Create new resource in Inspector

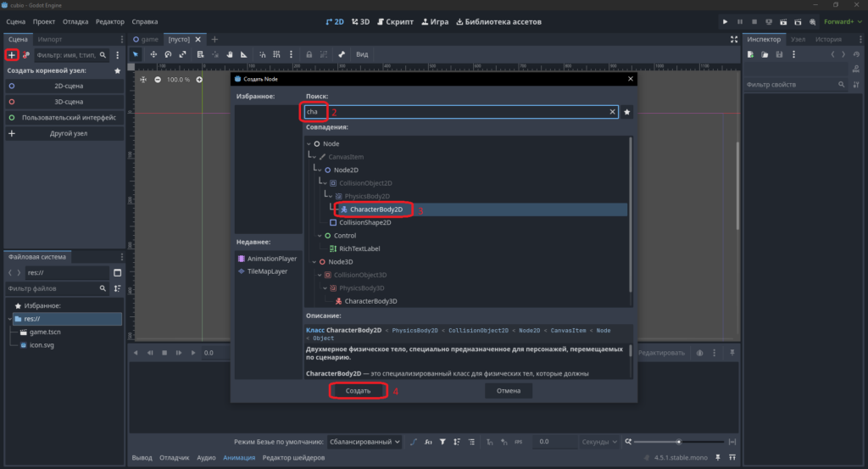pyautogui.click(x=751, y=54)
